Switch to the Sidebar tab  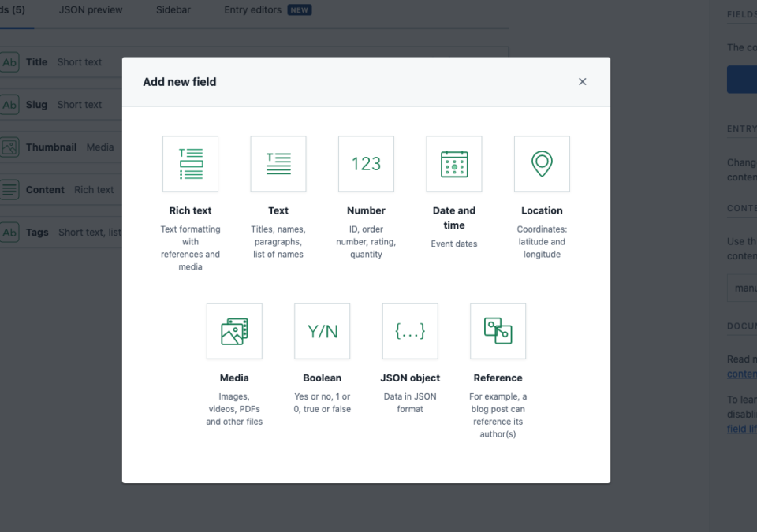click(x=173, y=10)
